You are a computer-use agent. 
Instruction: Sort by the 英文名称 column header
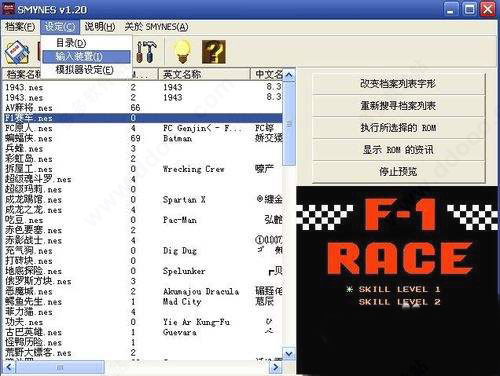tap(204, 74)
